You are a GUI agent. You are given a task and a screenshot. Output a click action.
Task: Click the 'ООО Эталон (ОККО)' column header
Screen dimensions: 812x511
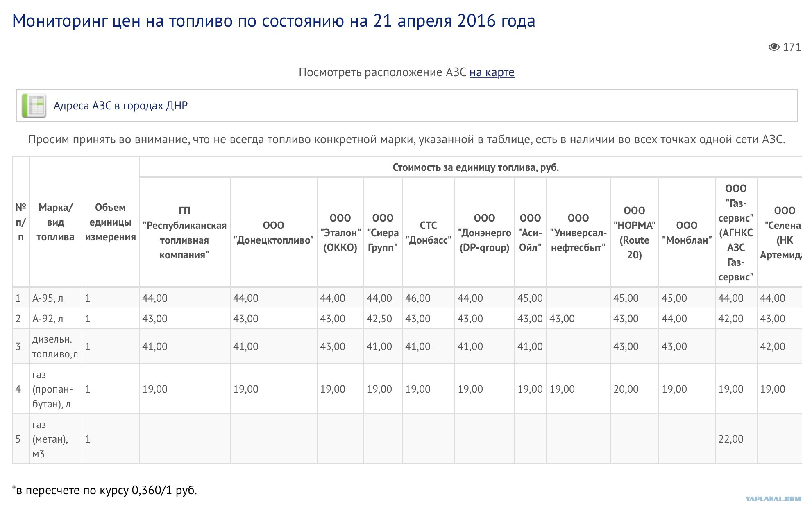pyautogui.click(x=340, y=233)
